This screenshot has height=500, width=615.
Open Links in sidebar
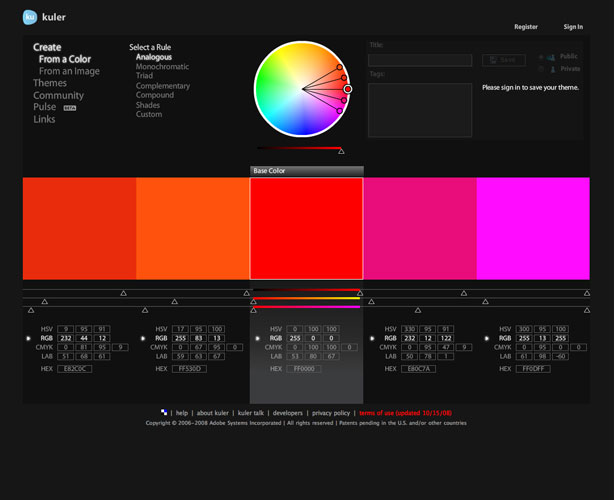tap(44, 119)
